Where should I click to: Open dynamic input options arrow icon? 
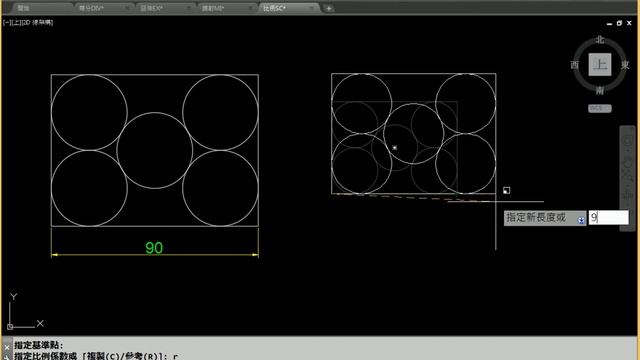pos(581,220)
